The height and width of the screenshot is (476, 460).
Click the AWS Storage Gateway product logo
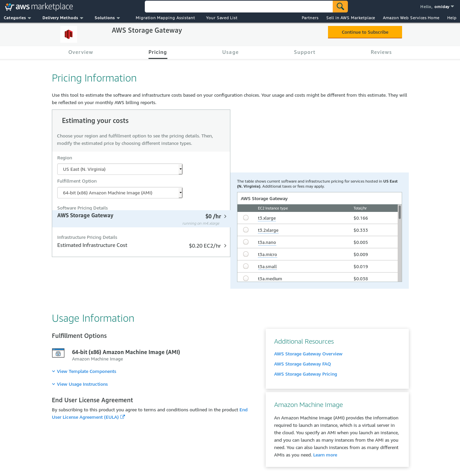tap(69, 34)
